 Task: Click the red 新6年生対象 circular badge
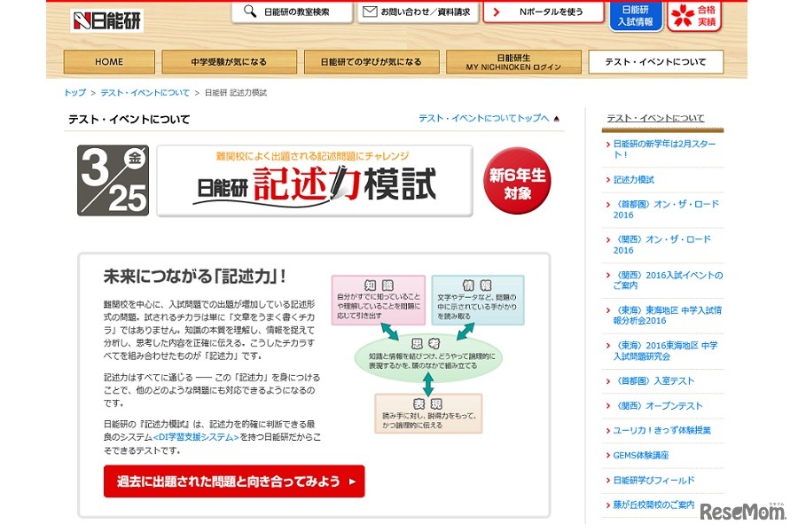coord(516,180)
